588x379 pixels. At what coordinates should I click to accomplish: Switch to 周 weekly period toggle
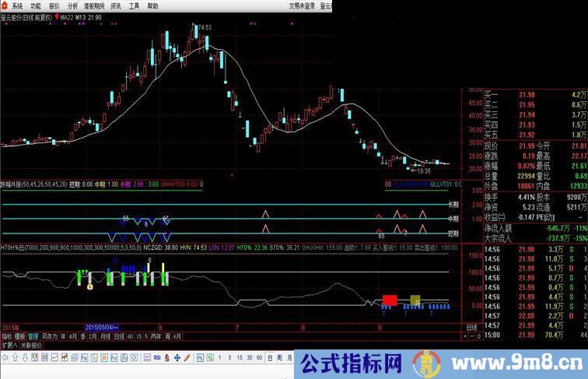pos(277,358)
